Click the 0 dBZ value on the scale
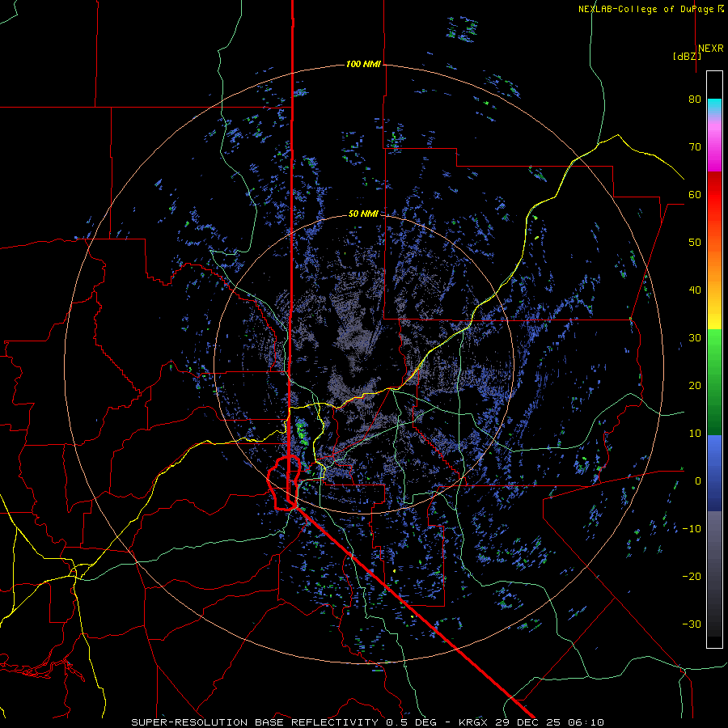This screenshot has width=728, height=728. (x=698, y=481)
